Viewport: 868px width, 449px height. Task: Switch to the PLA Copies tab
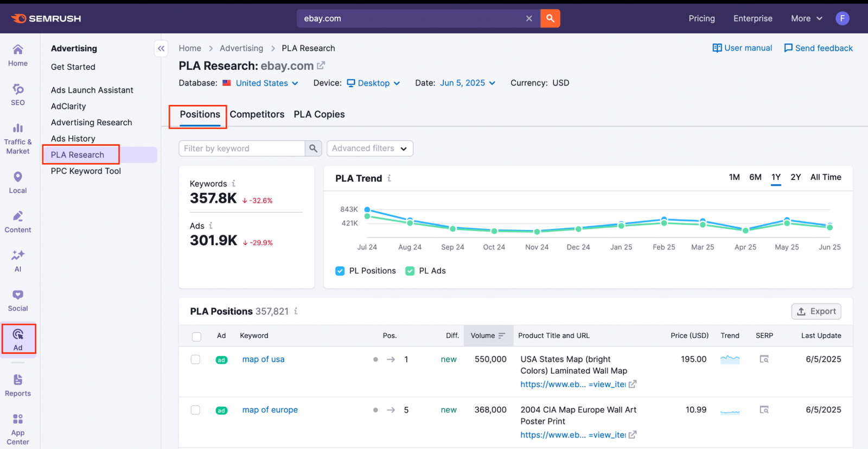pyautogui.click(x=319, y=114)
